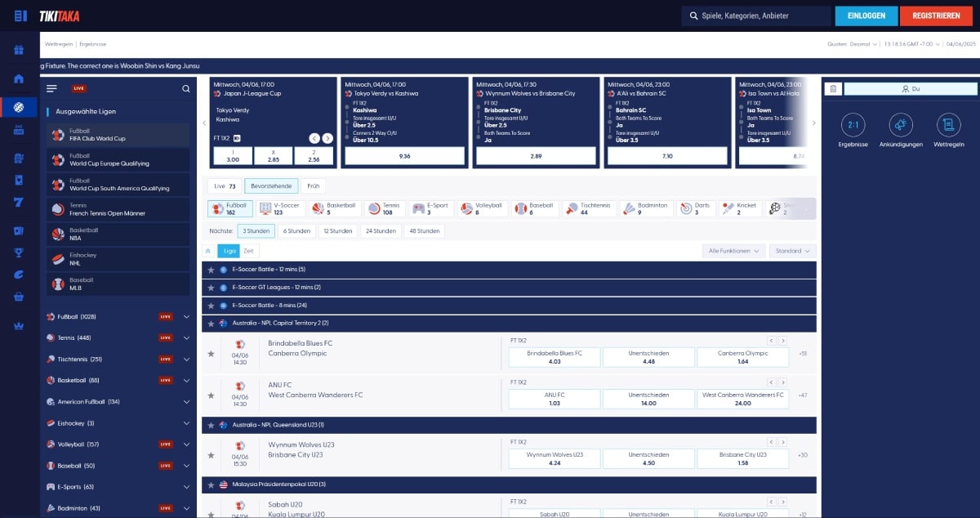The height and width of the screenshot is (518, 980).
Task: Toggle favorite star for ANU FC match
Action: (x=211, y=395)
